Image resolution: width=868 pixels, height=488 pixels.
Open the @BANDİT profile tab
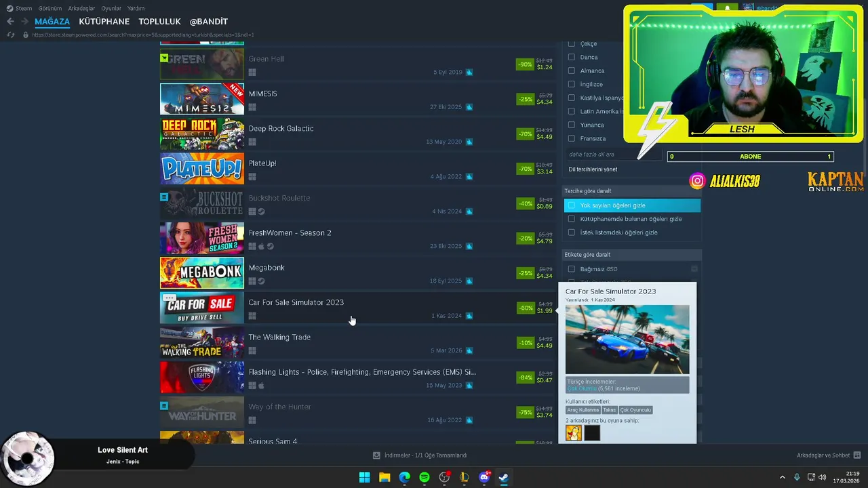tap(209, 22)
